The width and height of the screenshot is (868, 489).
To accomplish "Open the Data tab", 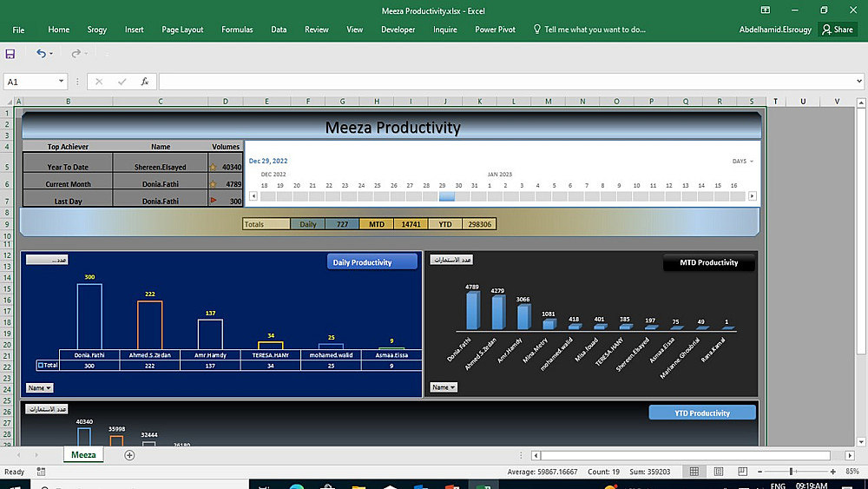I will pos(279,30).
